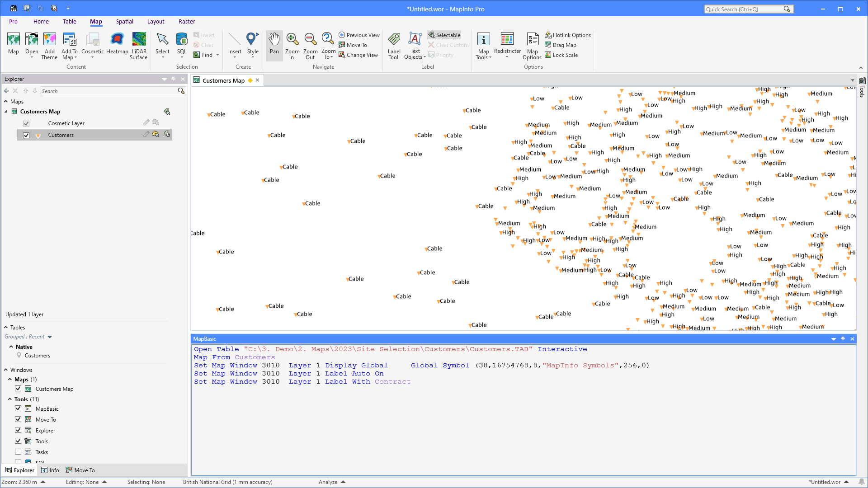This screenshot has width=868, height=488.
Task: Activate the Zoom In tool
Action: pyautogui.click(x=292, y=45)
